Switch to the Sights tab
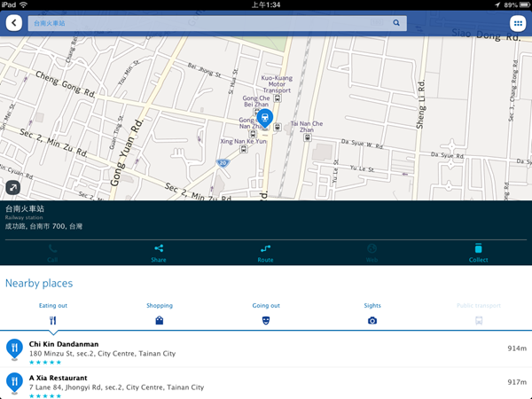 point(372,314)
